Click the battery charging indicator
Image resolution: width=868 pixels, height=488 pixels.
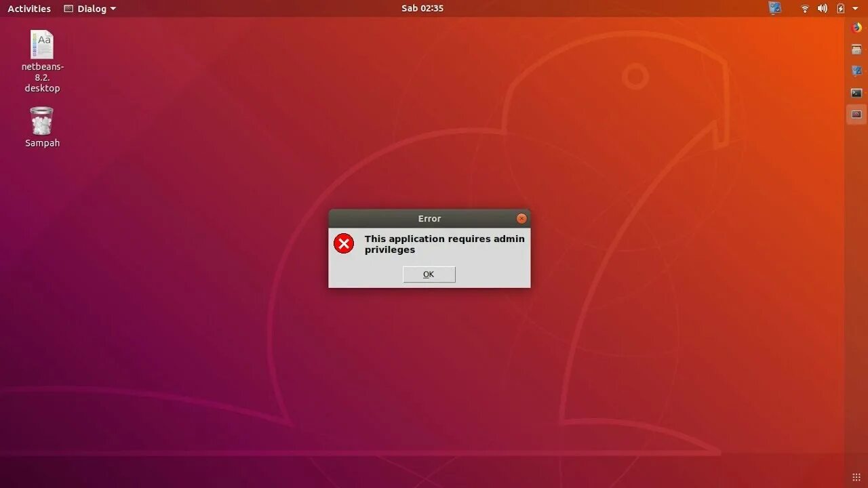[841, 9]
